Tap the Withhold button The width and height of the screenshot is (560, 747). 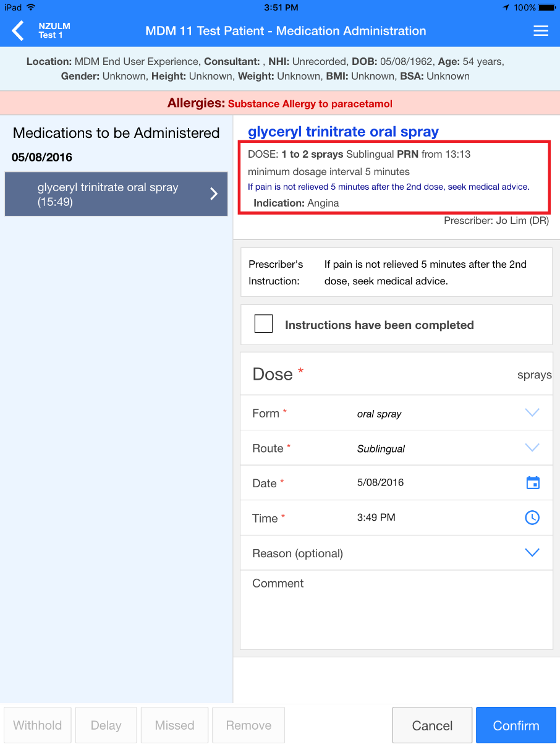point(37,725)
